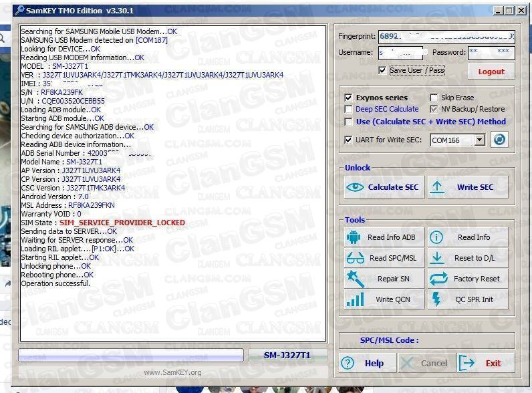This screenshot has height=393, width=532.
Task: Click the Factory Reset button label
Action: 477,279
